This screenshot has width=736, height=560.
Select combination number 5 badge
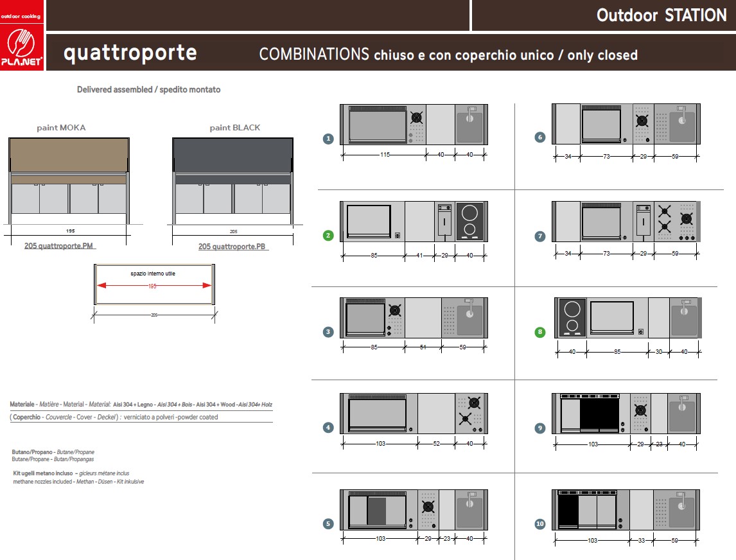[329, 523]
